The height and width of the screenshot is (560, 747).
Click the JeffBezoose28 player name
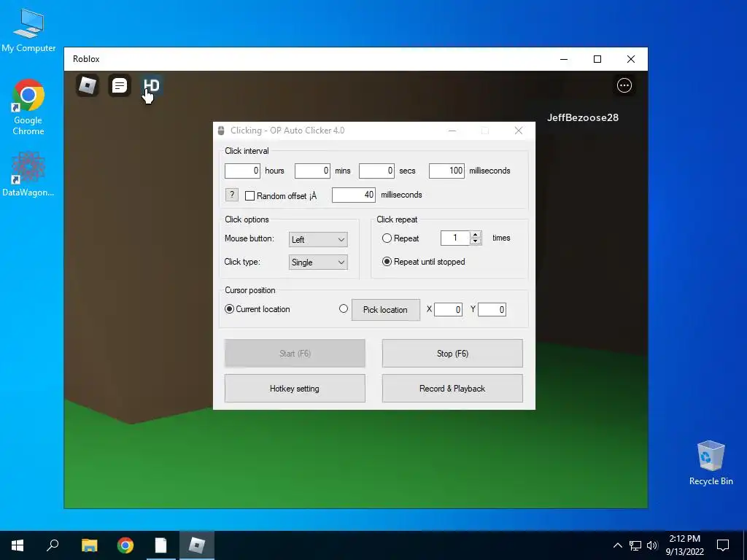583,117
